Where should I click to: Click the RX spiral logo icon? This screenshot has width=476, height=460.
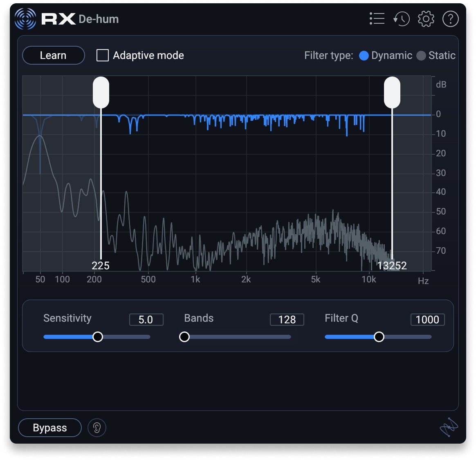[x=25, y=19]
